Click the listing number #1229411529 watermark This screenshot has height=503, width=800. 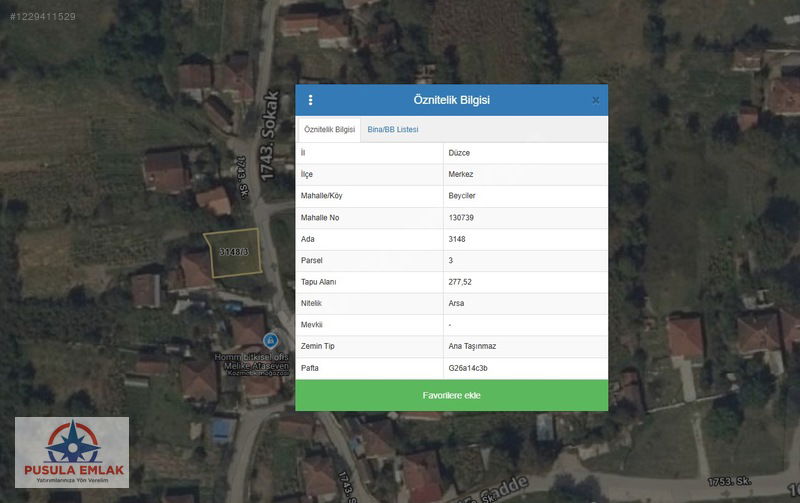click(43, 16)
